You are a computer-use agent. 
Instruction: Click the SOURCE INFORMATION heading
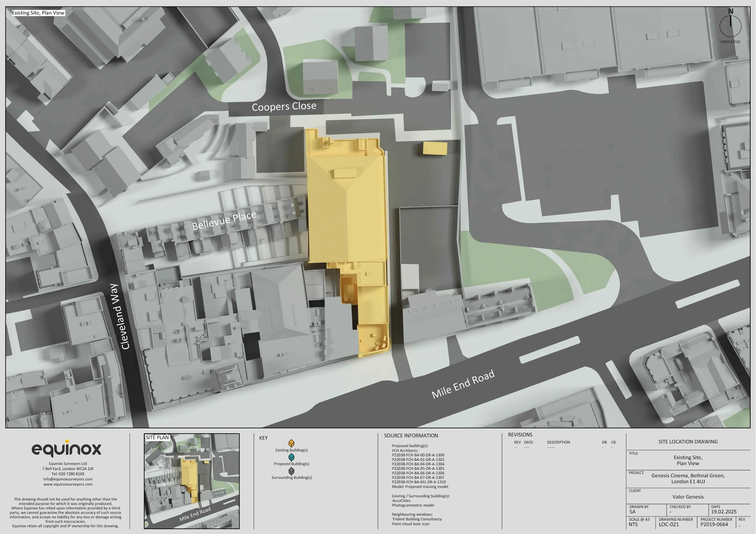(411, 435)
